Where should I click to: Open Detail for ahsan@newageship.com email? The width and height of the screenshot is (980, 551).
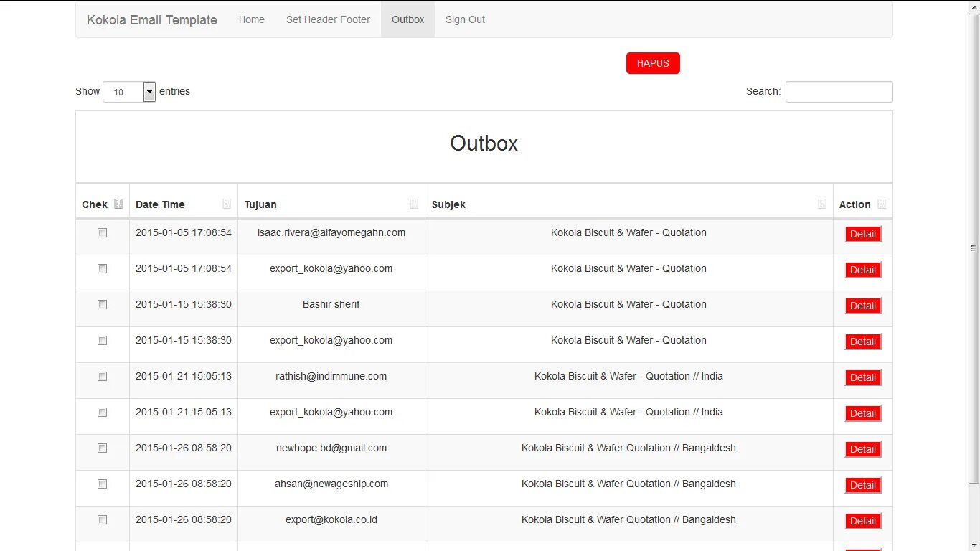click(863, 485)
